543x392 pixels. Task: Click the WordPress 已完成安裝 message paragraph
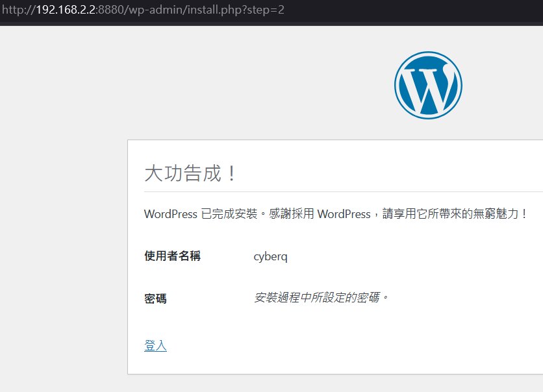tap(335, 214)
